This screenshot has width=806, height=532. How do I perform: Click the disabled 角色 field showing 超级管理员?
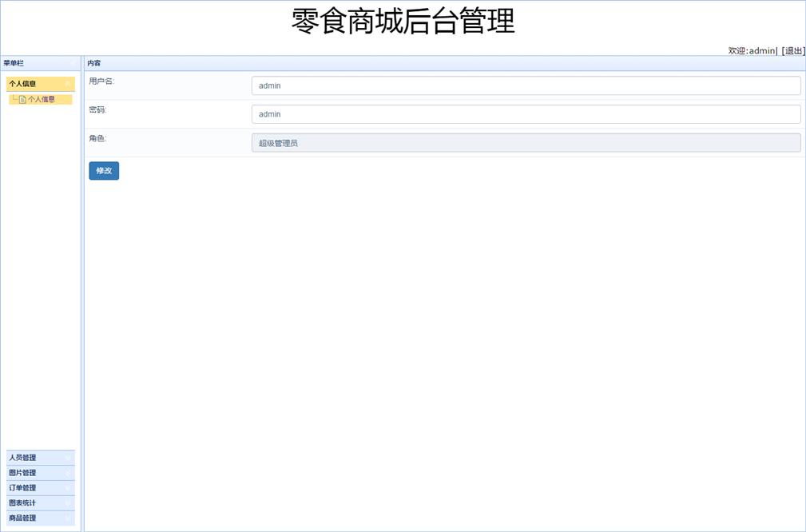pyautogui.click(x=526, y=143)
